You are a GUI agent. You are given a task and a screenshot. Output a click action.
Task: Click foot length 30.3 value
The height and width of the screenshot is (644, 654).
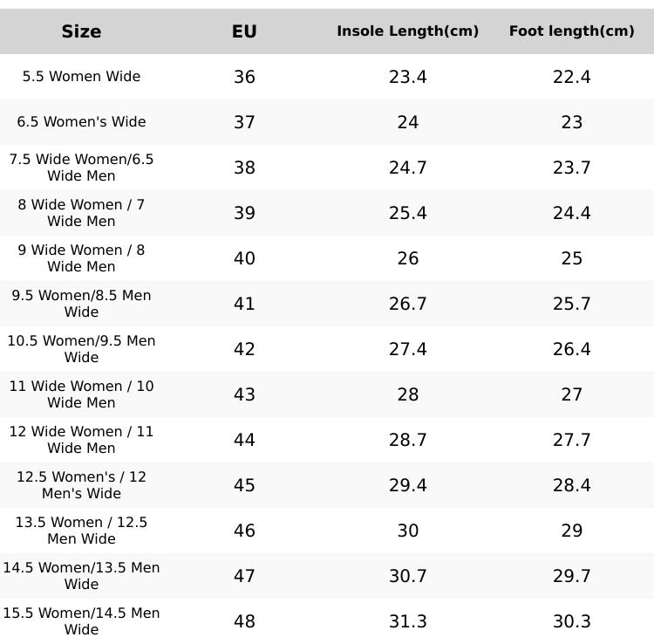(571, 621)
